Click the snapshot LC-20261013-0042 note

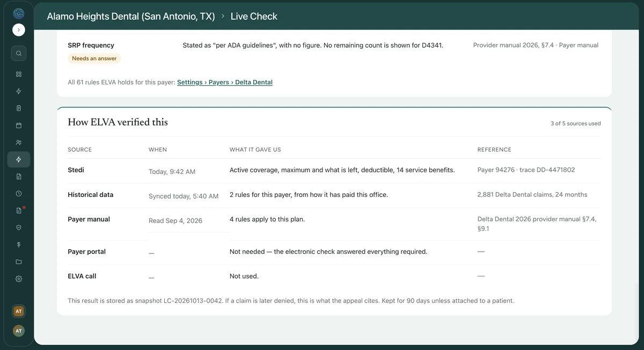pos(291,301)
